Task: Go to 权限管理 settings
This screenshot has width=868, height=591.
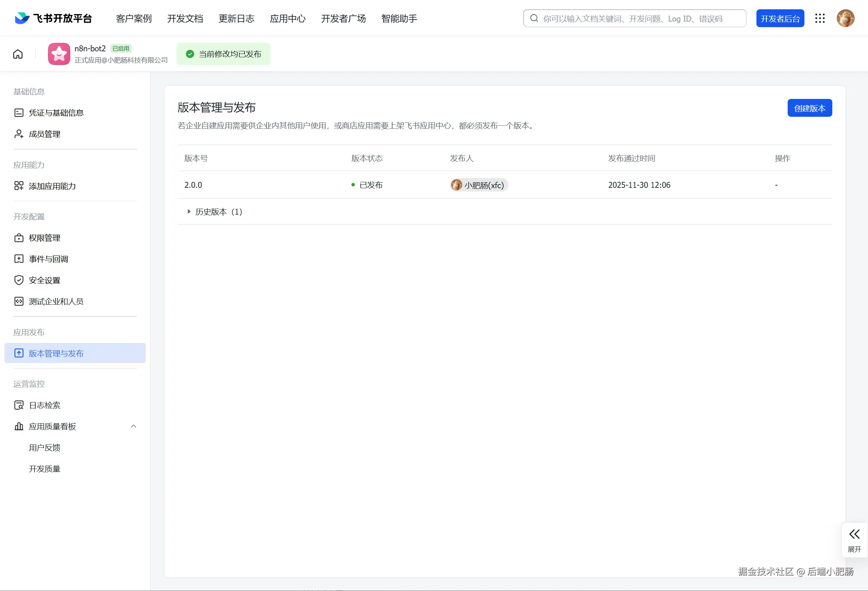Action: 45,238
